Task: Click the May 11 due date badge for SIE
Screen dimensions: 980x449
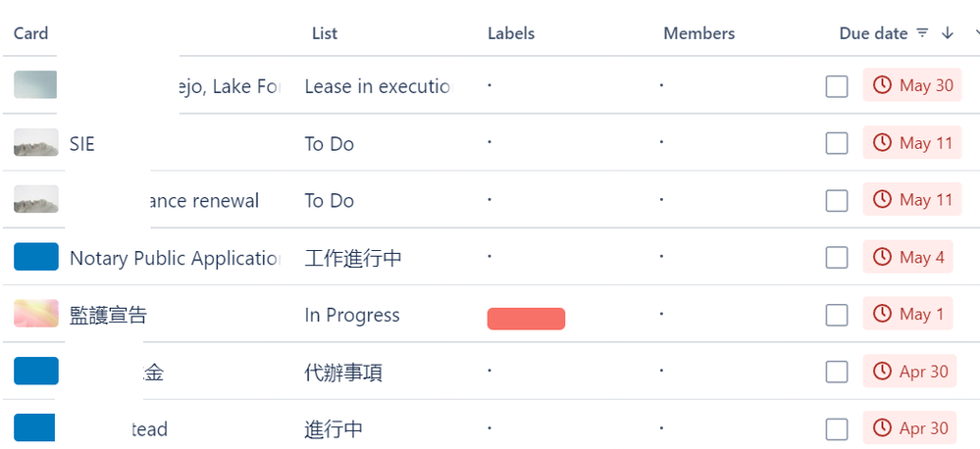Action: point(912,142)
